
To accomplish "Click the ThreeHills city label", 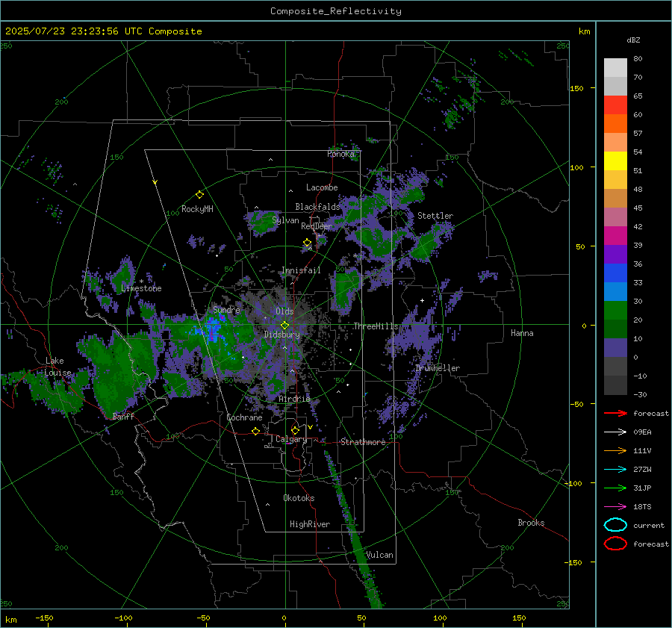I will pos(376,326).
